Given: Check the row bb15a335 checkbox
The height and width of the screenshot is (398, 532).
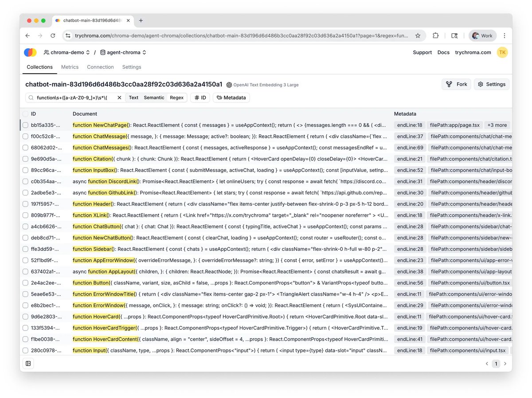Looking at the screenshot, I should click(x=25, y=125).
